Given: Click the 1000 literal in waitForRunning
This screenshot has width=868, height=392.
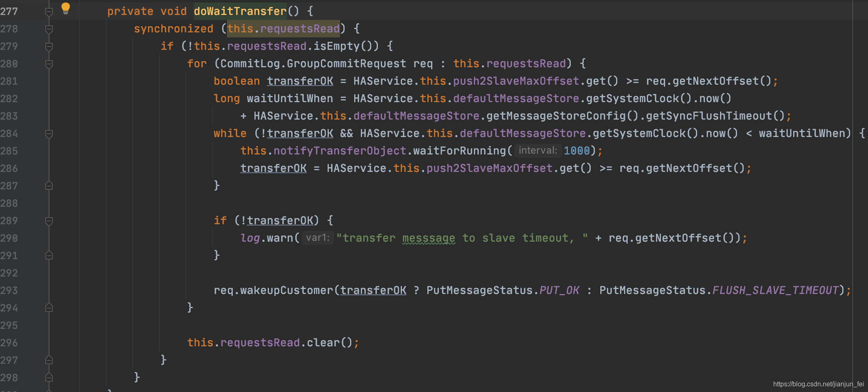Looking at the screenshot, I should pos(577,151).
